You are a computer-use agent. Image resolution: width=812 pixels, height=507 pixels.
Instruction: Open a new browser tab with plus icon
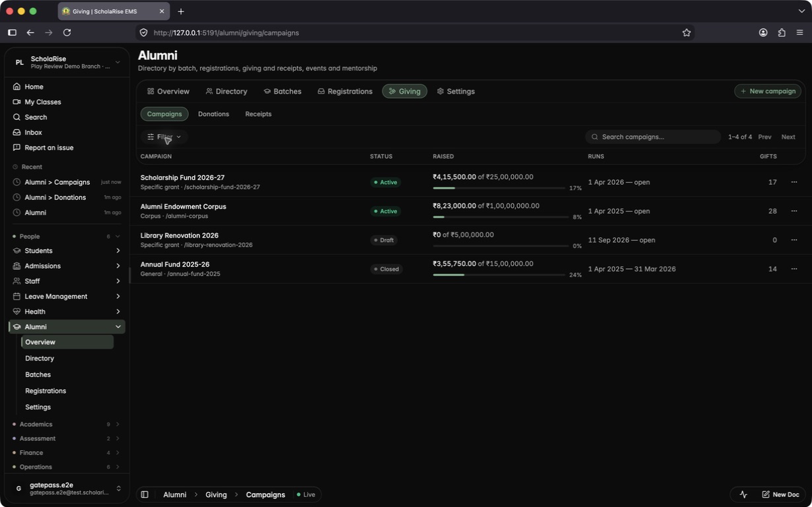tap(181, 11)
